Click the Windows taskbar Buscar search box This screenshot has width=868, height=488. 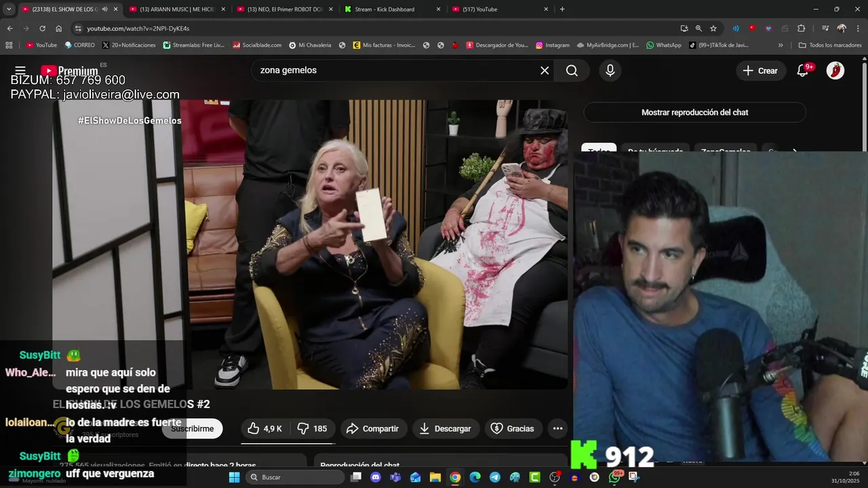(294, 477)
